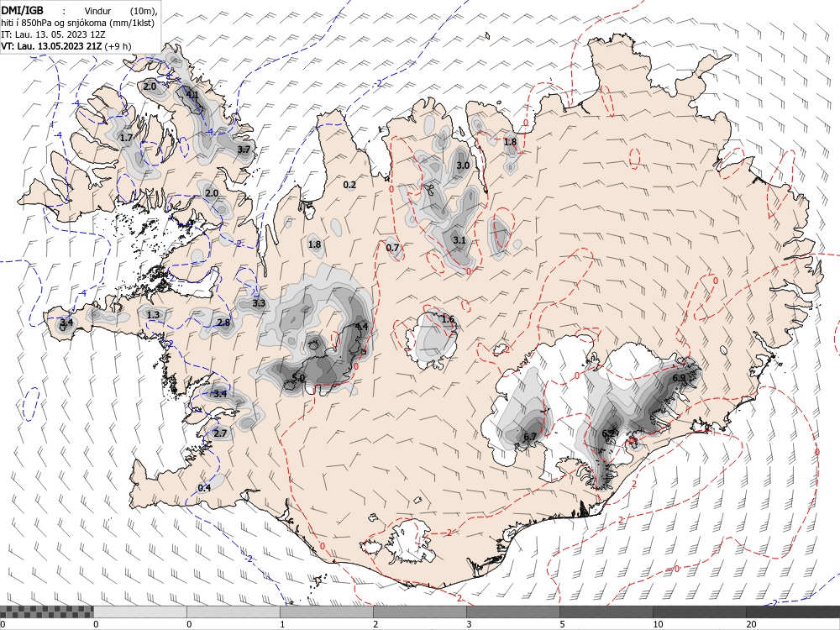Screen dimensions: 840x630
Task: Click the legend scale number 3
Action: [469, 624]
